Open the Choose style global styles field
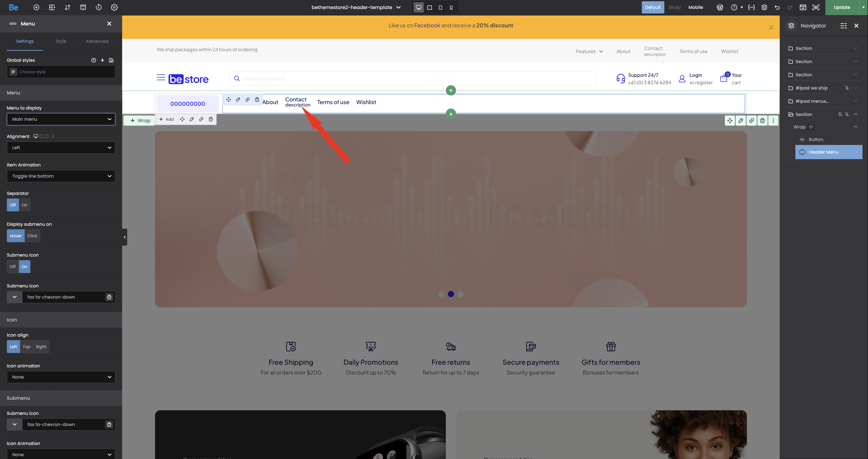This screenshot has height=459, width=868. (x=61, y=72)
